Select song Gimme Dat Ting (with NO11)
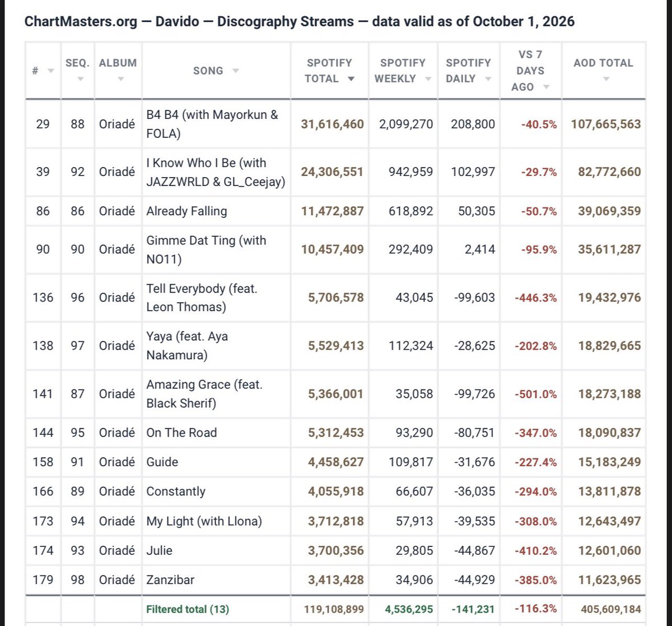Image resolution: width=672 pixels, height=626 pixels. click(206, 249)
